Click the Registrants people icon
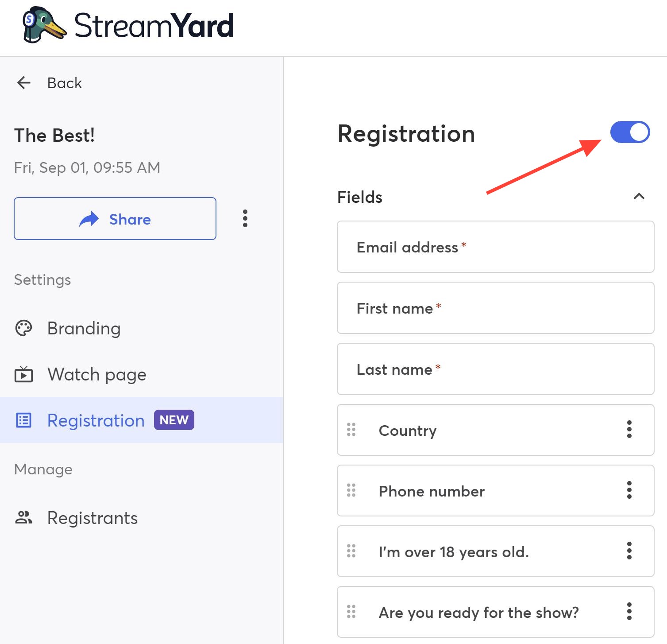This screenshot has height=644, width=667. pos(23,518)
